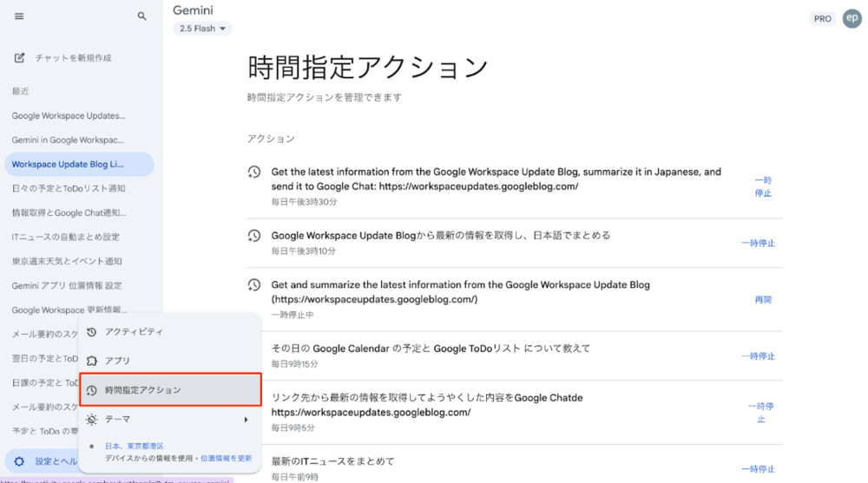Open 情報取得とGoogle Chat通知 chat
This screenshot has height=483, width=868.
(x=69, y=212)
